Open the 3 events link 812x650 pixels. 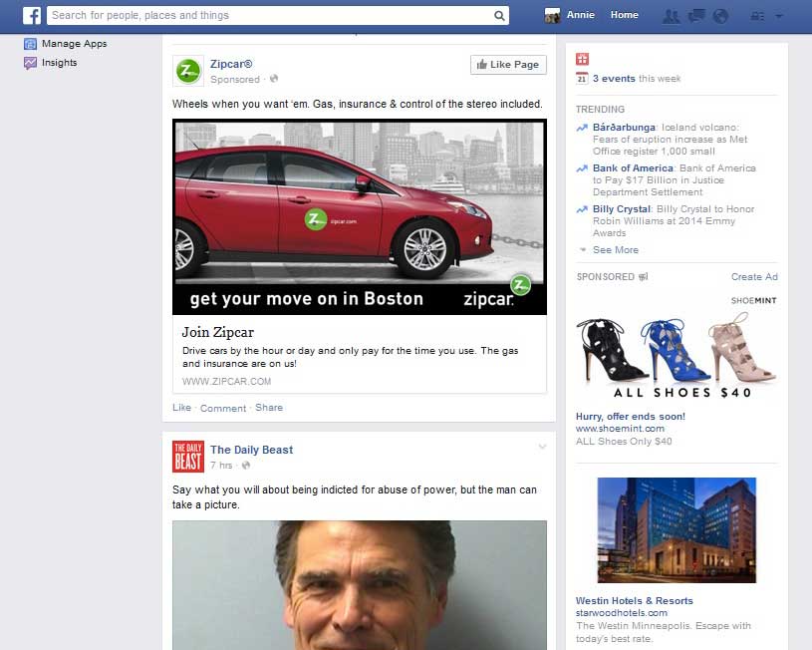point(614,79)
